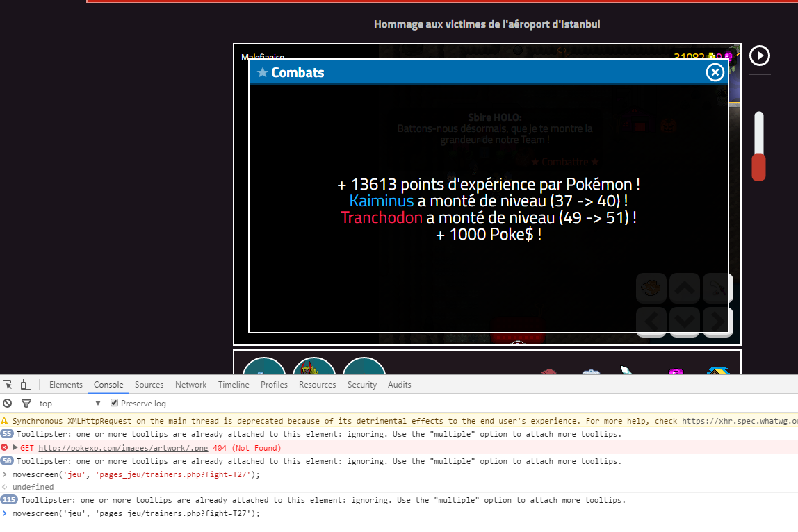Click the circular play button icon
The height and width of the screenshot is (532, 798).
point(759,56)
